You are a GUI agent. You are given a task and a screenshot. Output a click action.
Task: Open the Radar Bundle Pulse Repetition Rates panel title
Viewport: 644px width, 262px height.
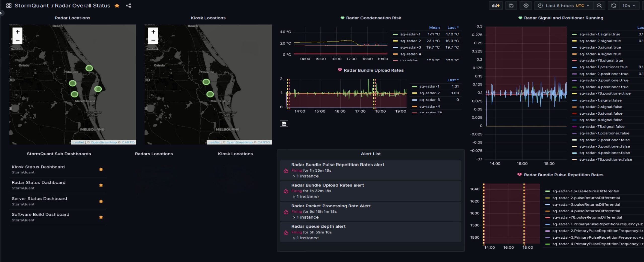[x=563, y=175]
